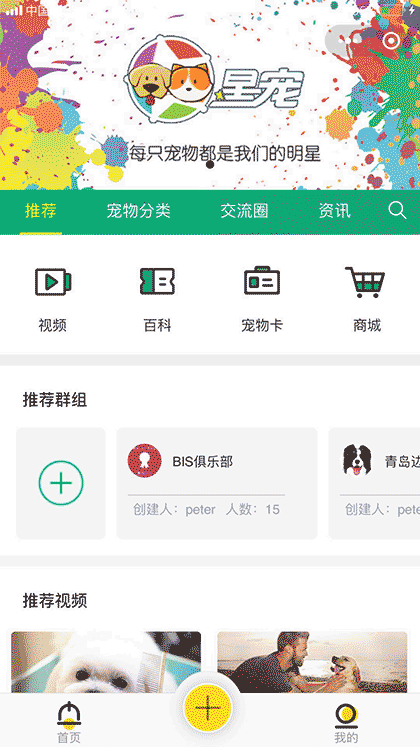Switch to 交流圈 tab
420x747 pixels.
pos(244,211)
